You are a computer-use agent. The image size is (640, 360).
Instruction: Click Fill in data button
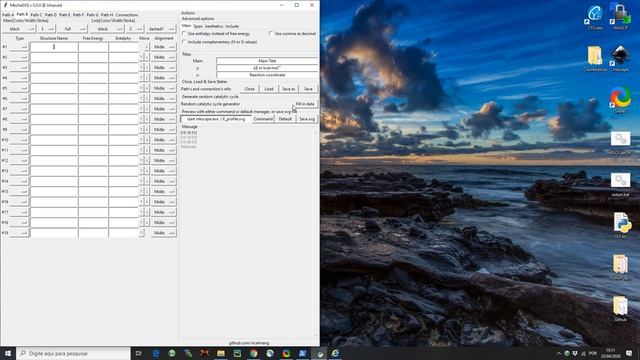pos(305,104)
